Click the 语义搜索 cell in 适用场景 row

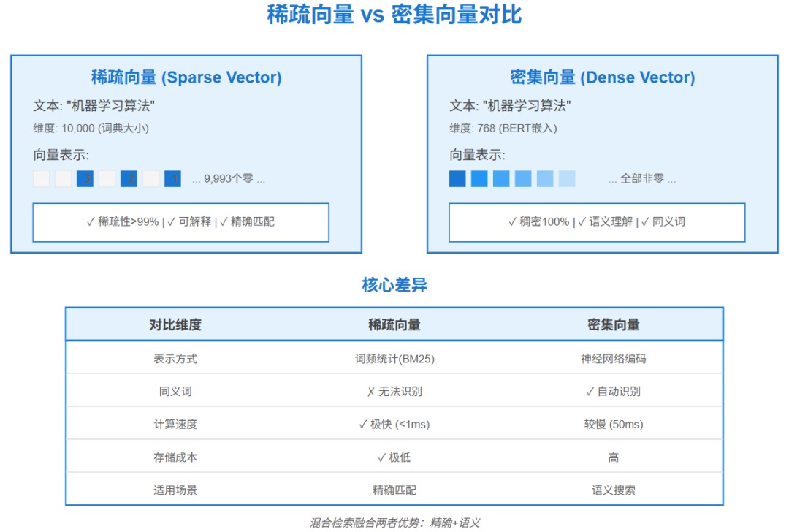tap(614, 490)
